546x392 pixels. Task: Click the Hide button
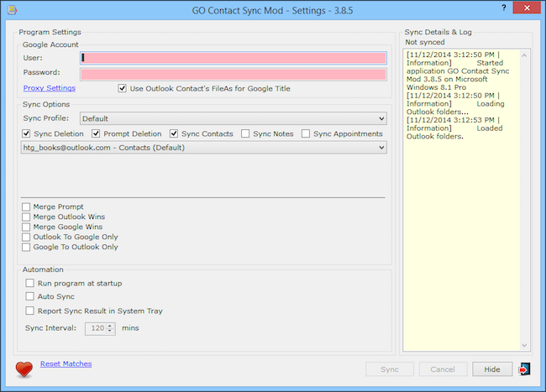coord(492,369)
